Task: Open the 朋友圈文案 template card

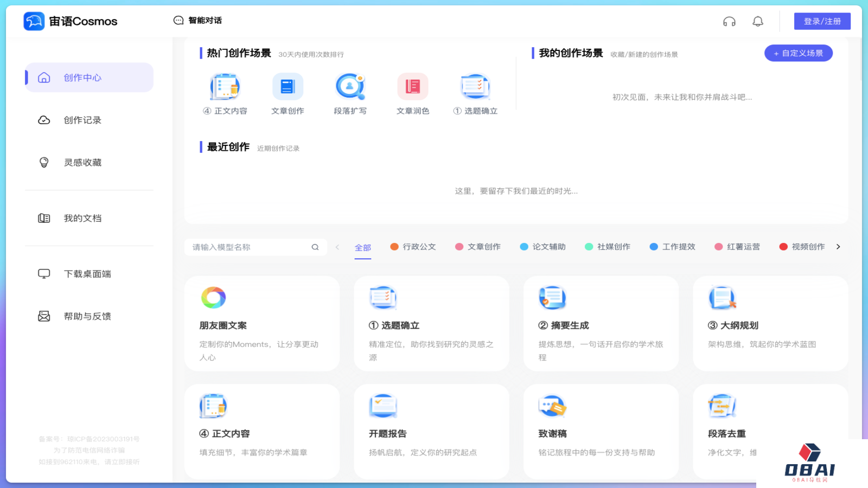Action: pos(261,324)
